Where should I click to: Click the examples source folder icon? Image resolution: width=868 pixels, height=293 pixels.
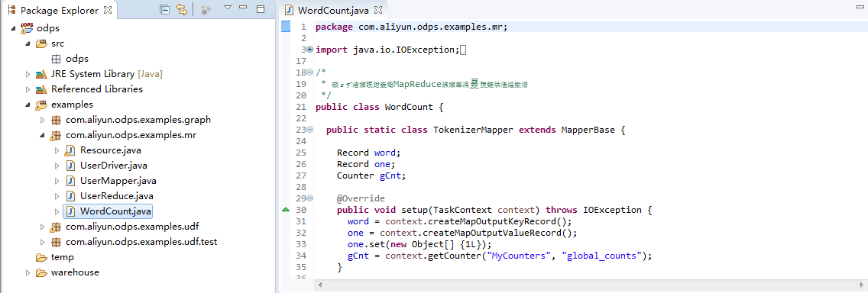click(x=41, y=105)
